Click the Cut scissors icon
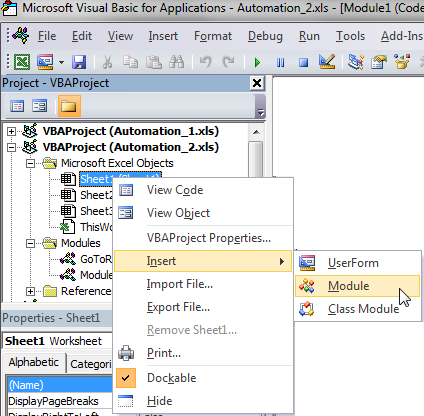This screenshot has width=424, height=416. 107,62
